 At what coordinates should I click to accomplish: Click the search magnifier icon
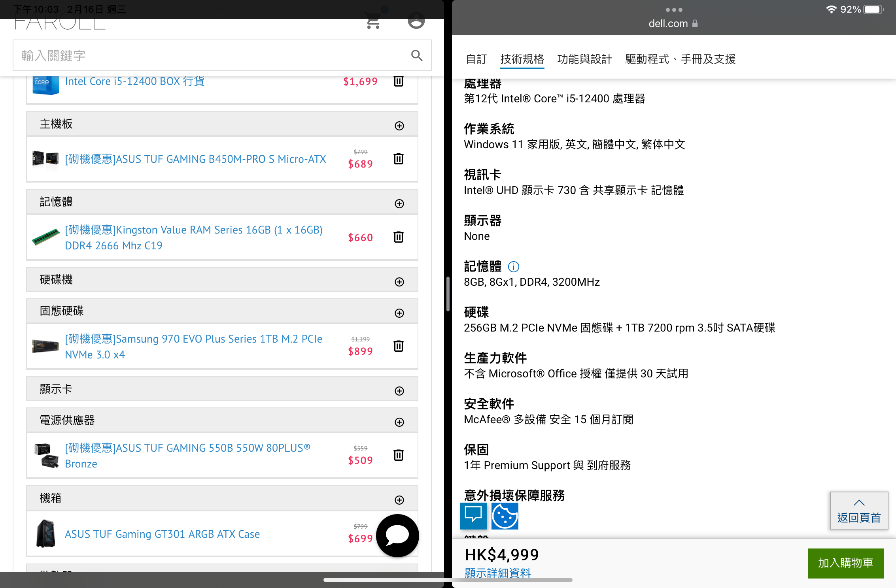coord(417,55)
